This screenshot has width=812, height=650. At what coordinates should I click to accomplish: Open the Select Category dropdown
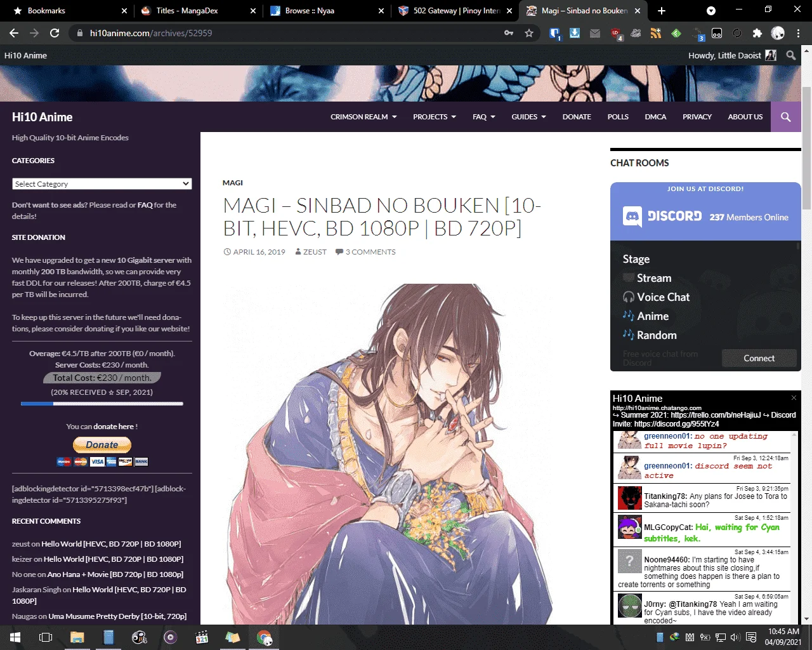coord(101,184)
